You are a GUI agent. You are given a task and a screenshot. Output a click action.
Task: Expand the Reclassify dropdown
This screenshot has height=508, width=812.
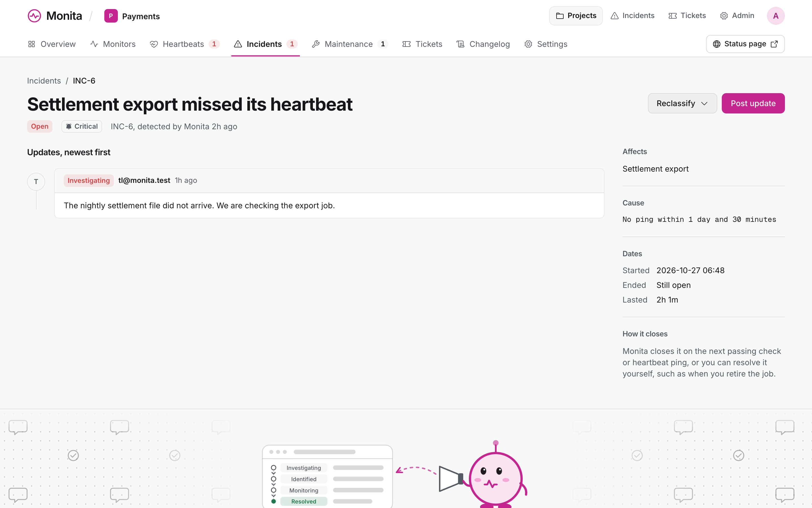[x=682, y=103]
